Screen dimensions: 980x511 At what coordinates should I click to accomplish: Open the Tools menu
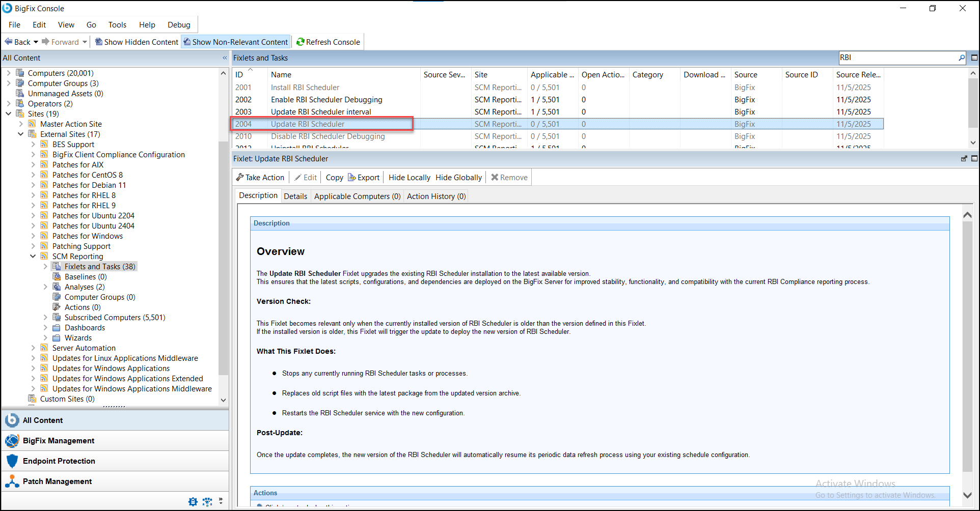[x=117, y=24]
